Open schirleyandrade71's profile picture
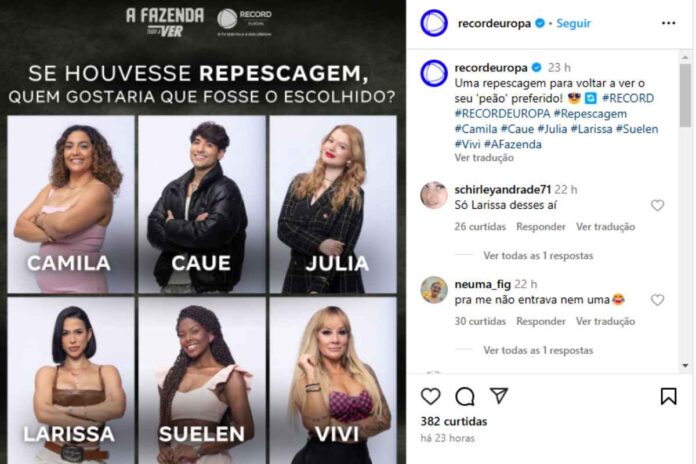This screenshot has height=464, width=696. 433,194
